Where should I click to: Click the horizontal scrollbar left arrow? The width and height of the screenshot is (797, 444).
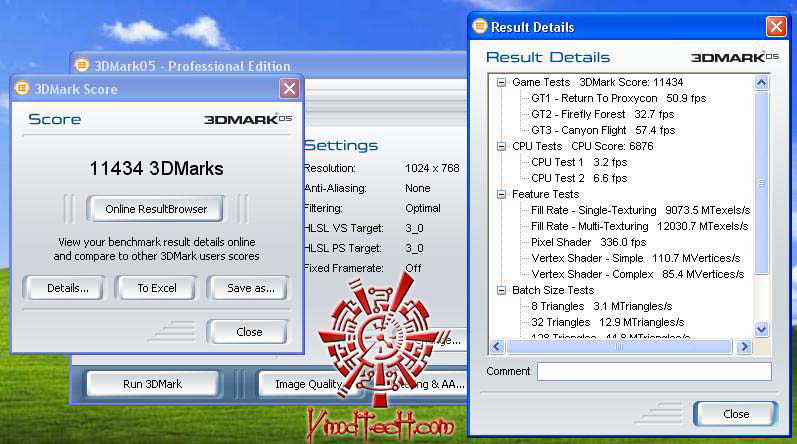pos(497,346)
